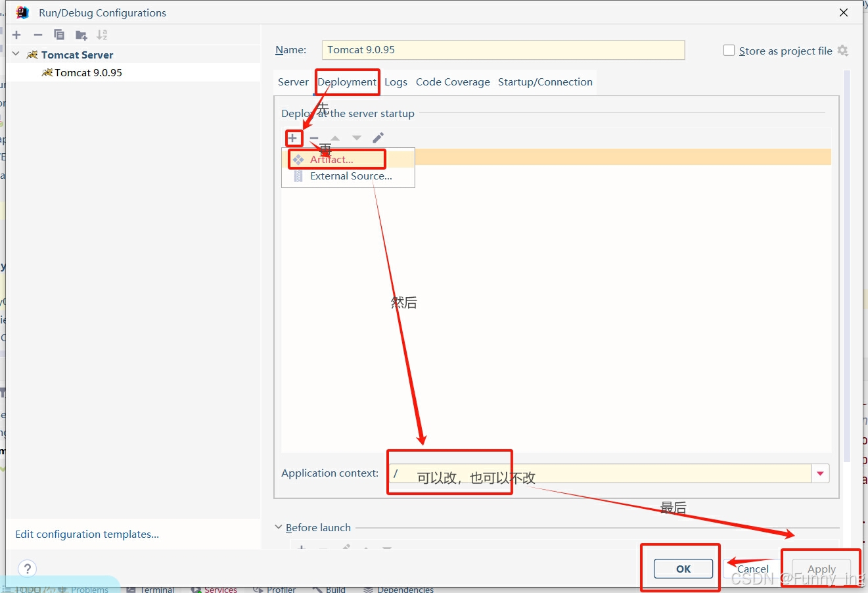Collapse the Tomcat Server tree node
868x593 pixels.
coord(16,55)
